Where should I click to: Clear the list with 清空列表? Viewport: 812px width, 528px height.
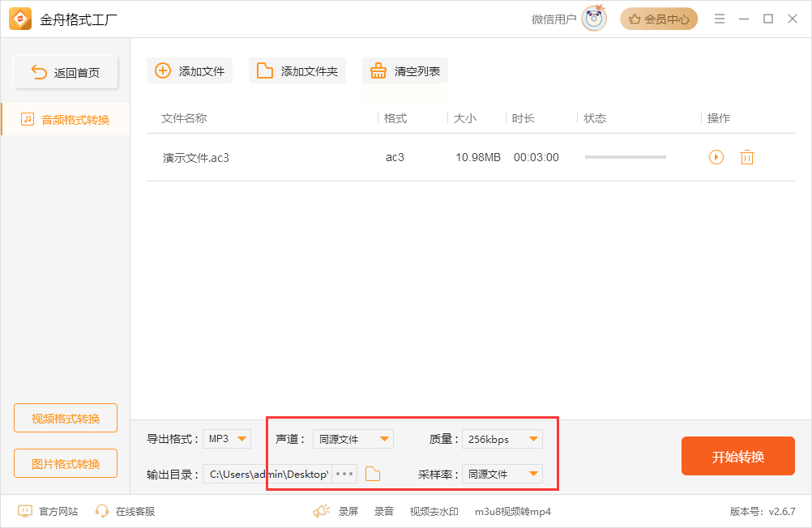coord(405,71)
